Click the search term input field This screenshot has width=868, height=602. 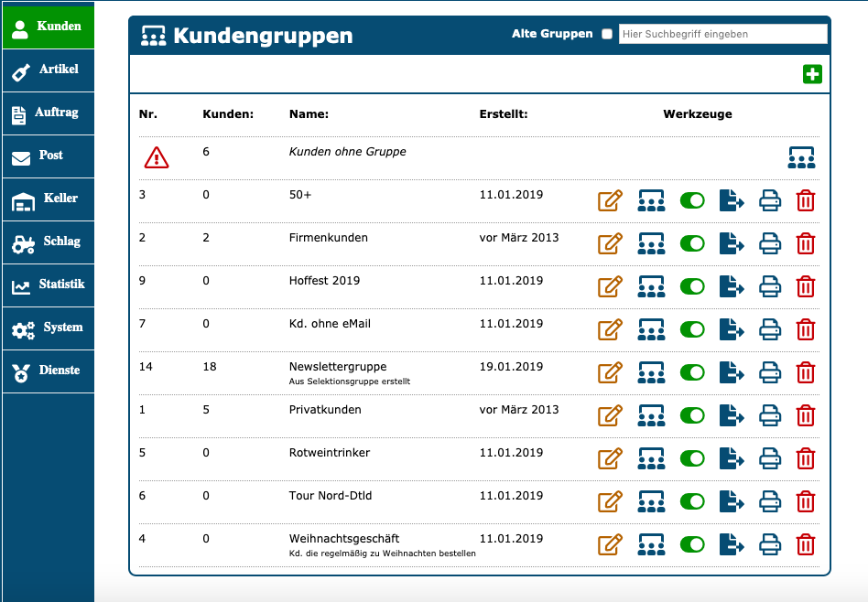tap(722, 34)
